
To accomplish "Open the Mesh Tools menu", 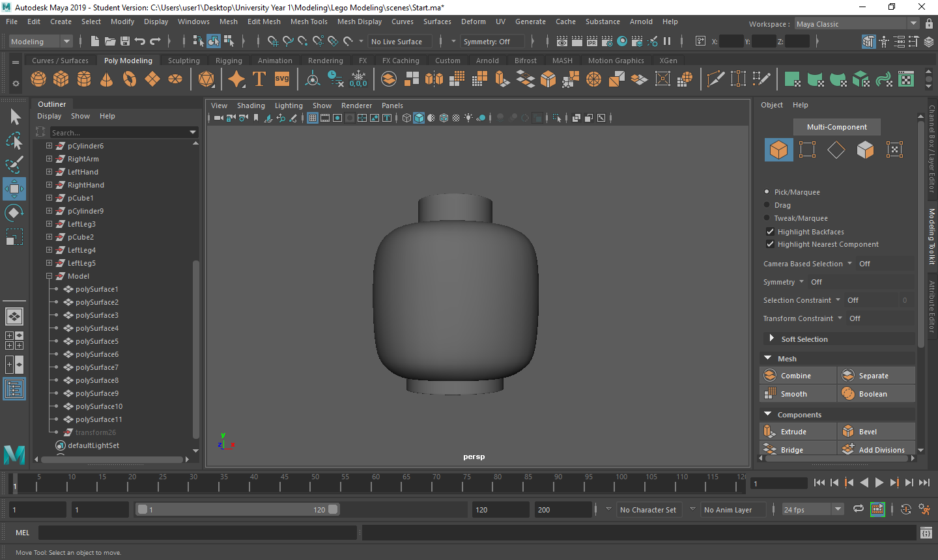I will (308, 21).
